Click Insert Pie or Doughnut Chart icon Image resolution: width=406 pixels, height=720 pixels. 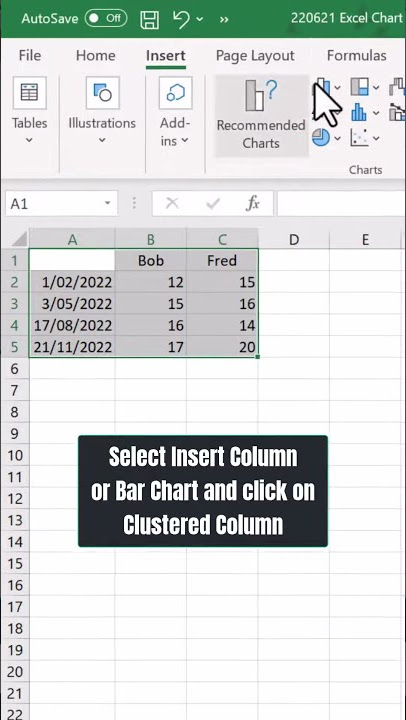click(321, 137)
